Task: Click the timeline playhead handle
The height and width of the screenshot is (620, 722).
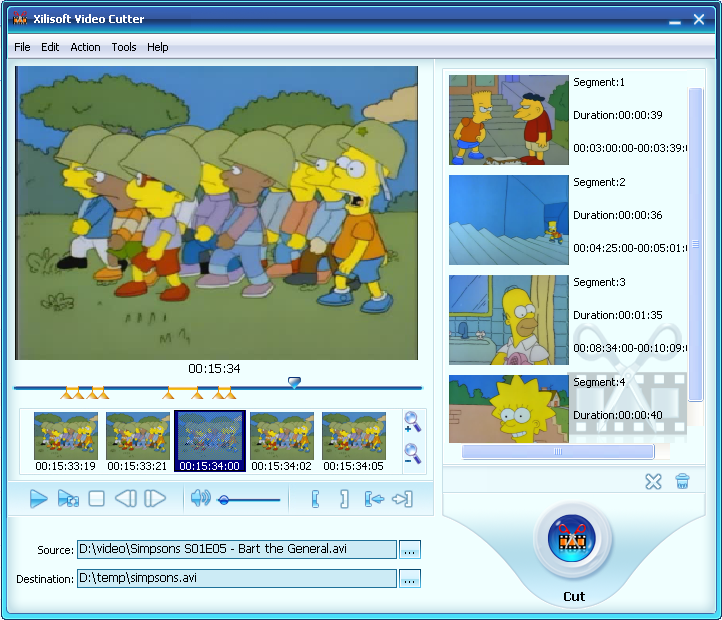Action: pos(294,382)
